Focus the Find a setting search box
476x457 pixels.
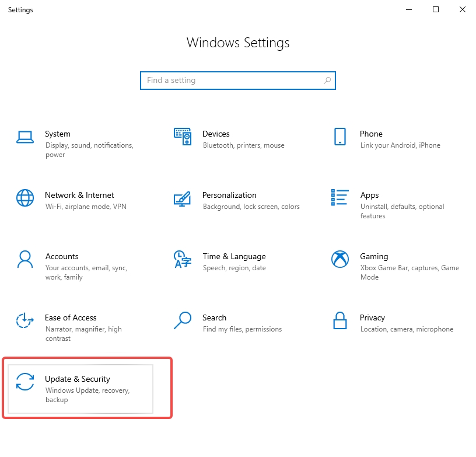point(238,81)
